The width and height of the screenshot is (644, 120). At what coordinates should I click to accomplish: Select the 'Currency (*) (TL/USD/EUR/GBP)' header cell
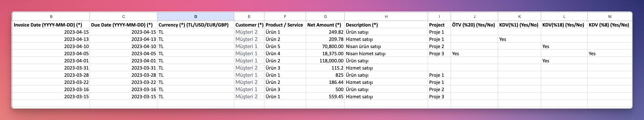(x=196, y=25)
